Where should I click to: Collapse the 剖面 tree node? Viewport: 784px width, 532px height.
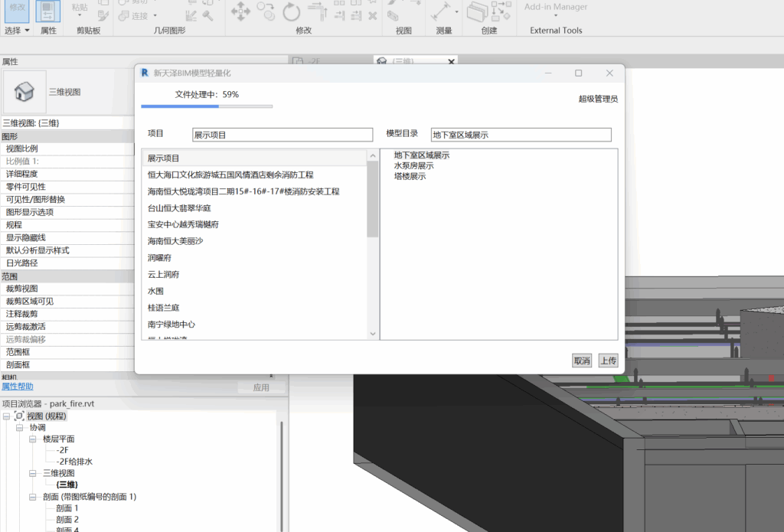pyautogui.click(x=33, y=497)
